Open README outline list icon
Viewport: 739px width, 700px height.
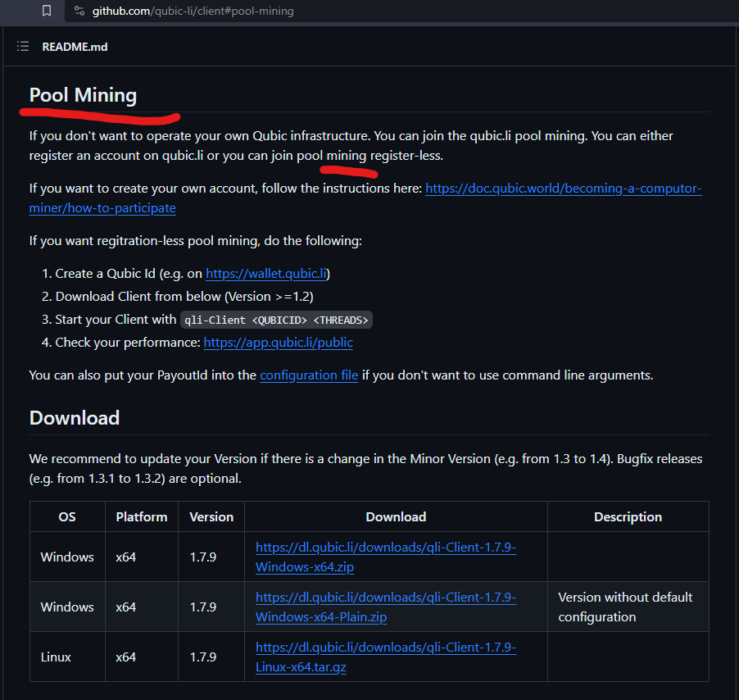(x=23, y=46)
